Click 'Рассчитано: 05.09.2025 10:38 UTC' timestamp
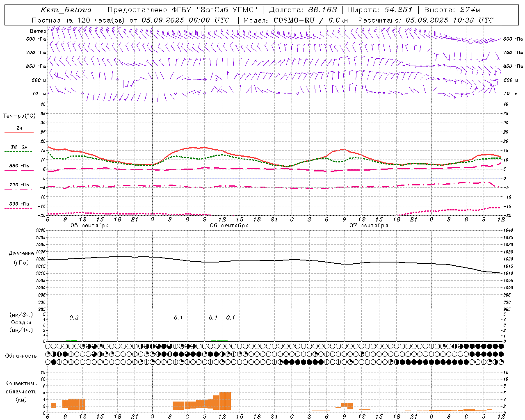 426,20
